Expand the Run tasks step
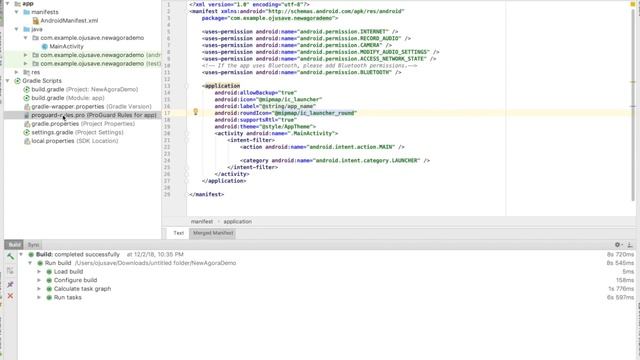This screenshot has height=360, width=640. tap(39, 297)
